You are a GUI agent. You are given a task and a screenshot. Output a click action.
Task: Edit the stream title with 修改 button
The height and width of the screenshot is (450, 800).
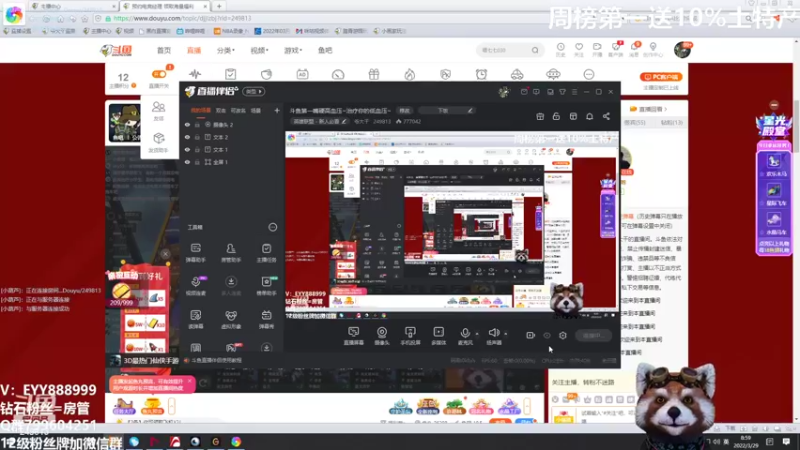point(405,110)
